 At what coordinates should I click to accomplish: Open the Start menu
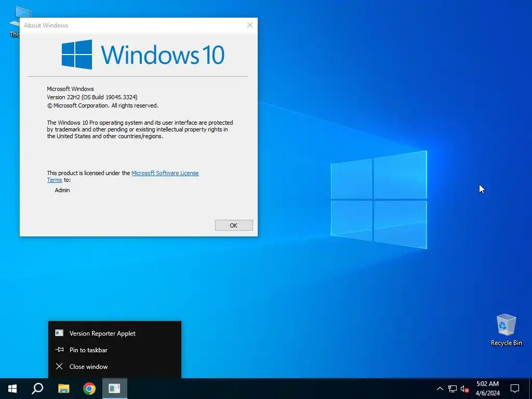point(12,389)
